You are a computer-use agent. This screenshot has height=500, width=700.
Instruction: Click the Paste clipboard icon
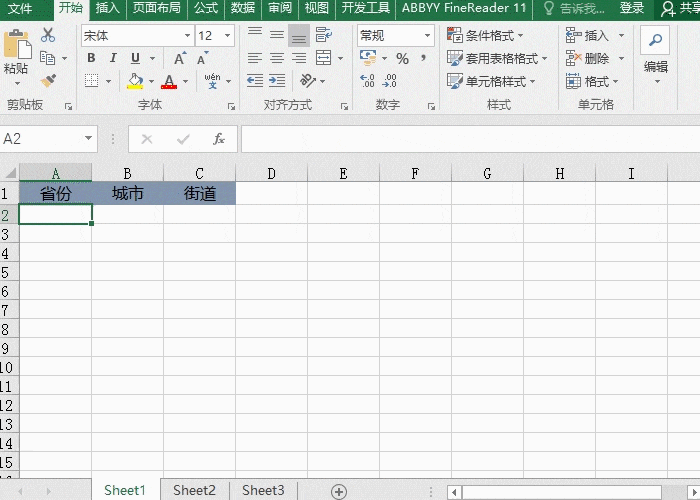(17, 45)
